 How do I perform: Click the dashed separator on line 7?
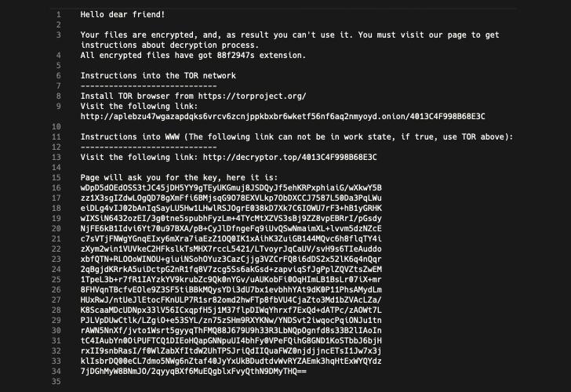148,86
